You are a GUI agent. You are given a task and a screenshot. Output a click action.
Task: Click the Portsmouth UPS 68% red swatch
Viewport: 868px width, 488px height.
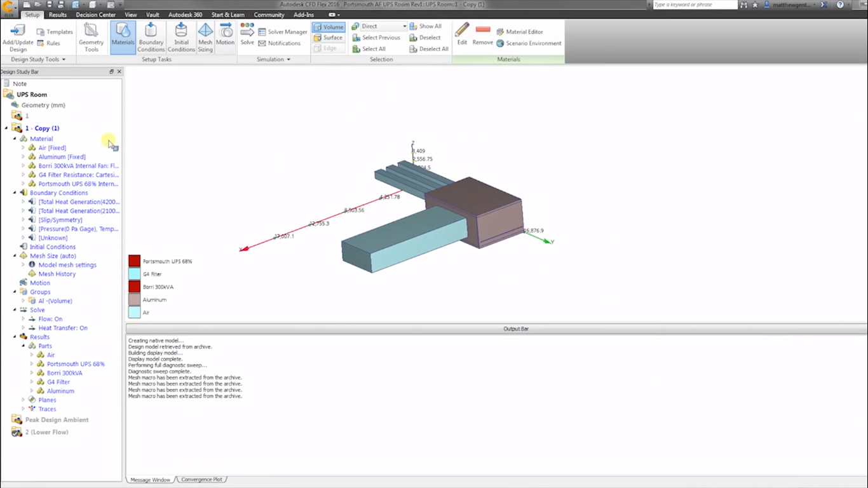134,261
